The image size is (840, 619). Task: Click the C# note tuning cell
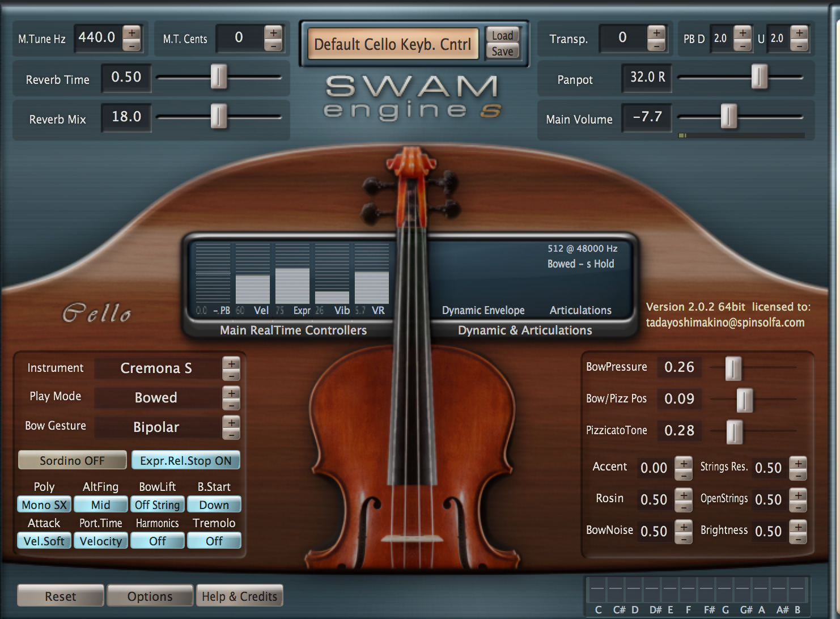point(616,590)
